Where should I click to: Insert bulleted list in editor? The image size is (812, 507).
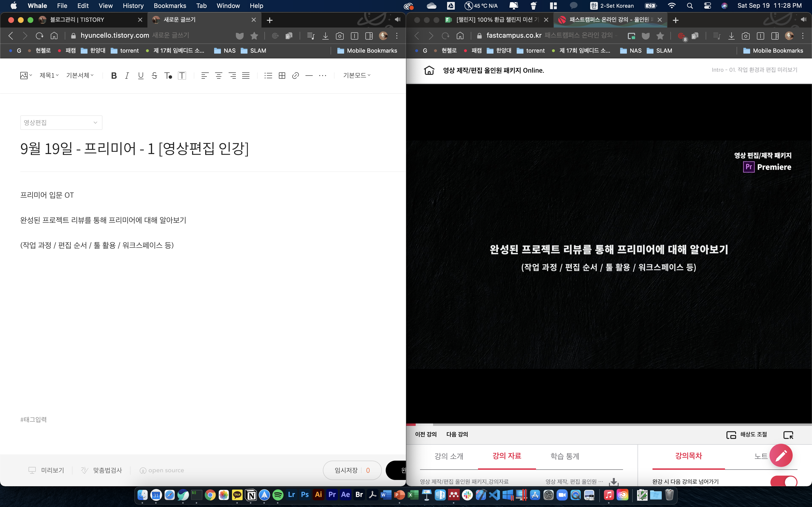coord(268,75)
